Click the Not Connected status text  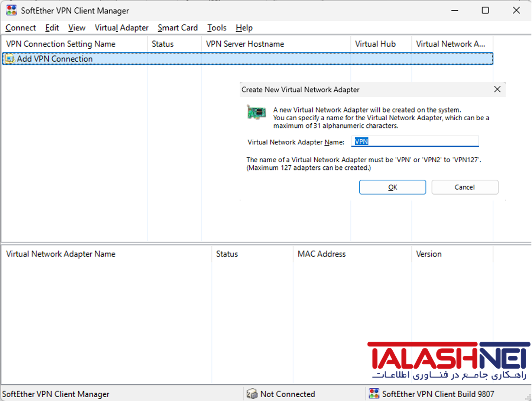tap(288, 394)
